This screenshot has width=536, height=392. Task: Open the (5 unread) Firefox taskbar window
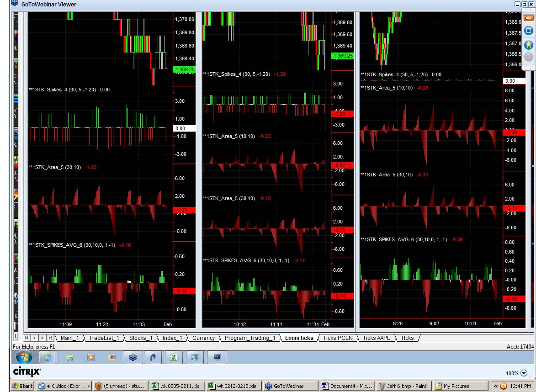121,386
